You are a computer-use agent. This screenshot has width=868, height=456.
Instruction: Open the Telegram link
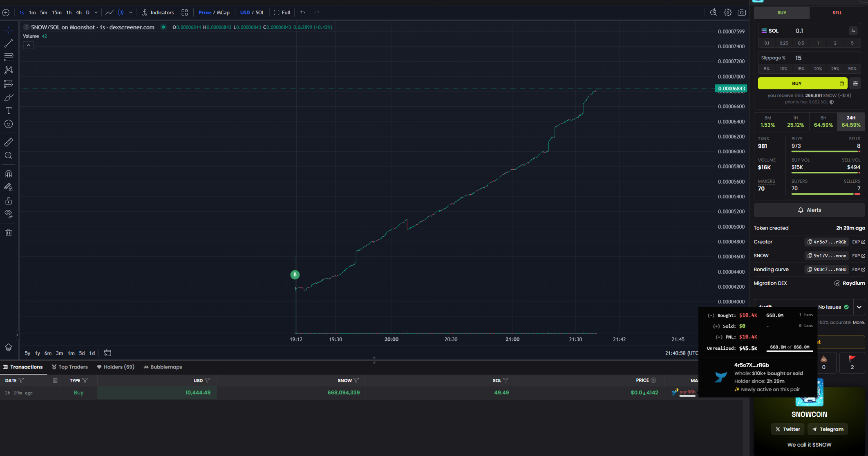point(828,429)
